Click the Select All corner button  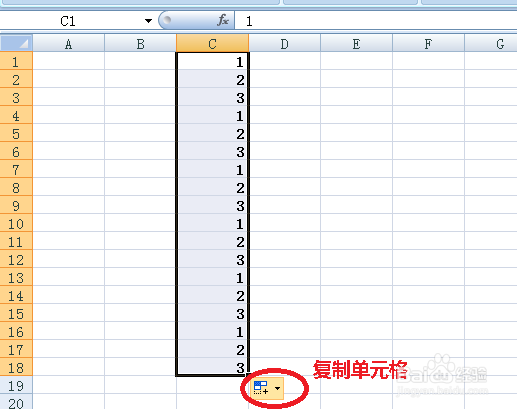point(16,43)
